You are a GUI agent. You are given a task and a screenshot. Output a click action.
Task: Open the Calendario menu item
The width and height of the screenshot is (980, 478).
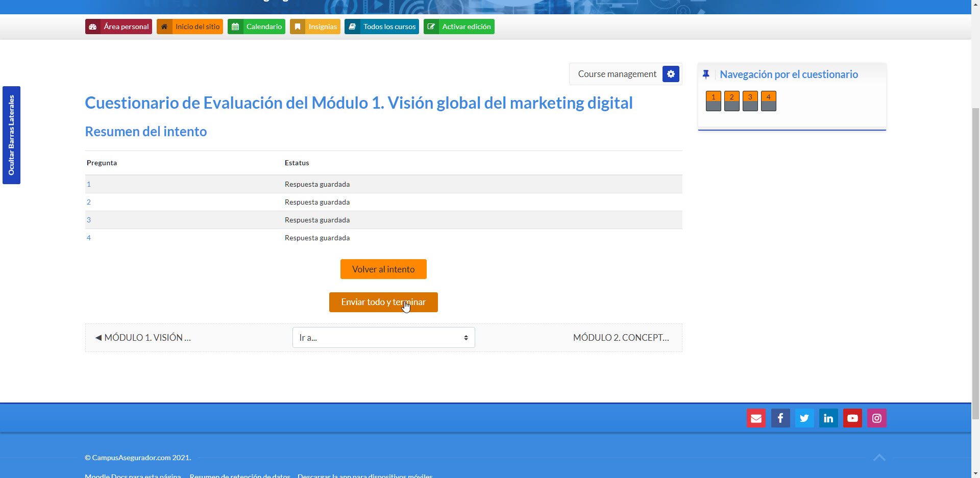256,27
